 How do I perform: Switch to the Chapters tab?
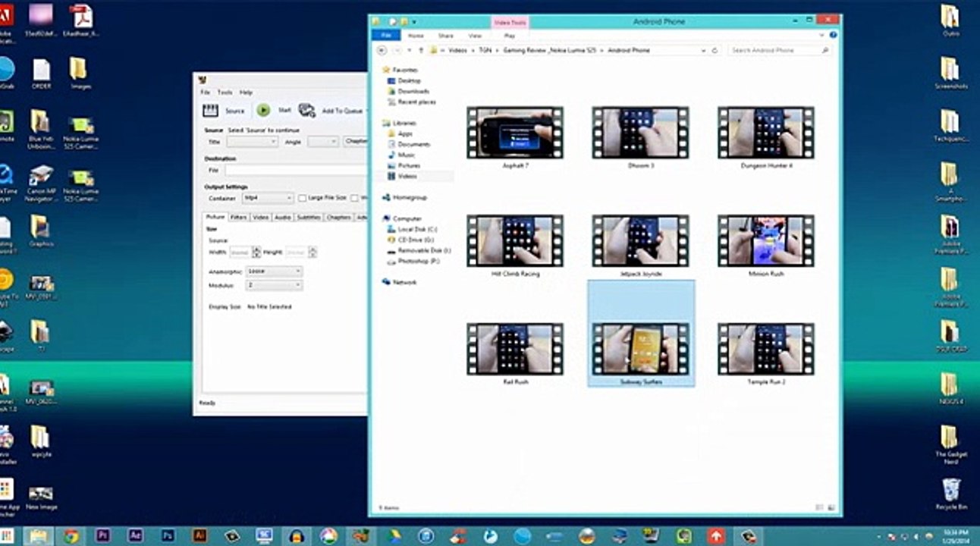338,218
